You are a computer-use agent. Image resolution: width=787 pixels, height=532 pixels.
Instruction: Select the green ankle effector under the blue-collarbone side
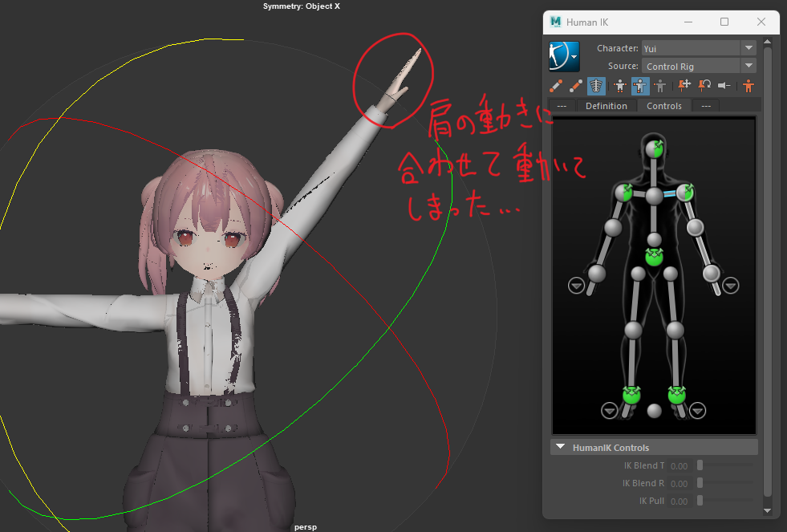point(677,395)
